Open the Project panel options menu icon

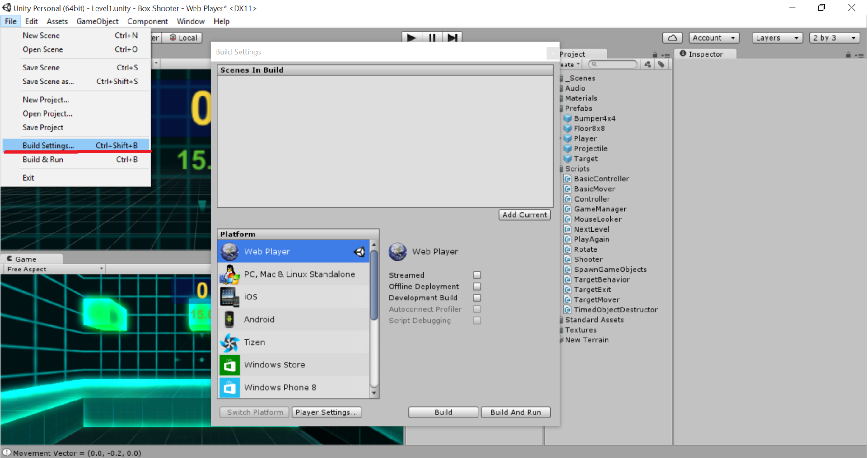point(665,55)
